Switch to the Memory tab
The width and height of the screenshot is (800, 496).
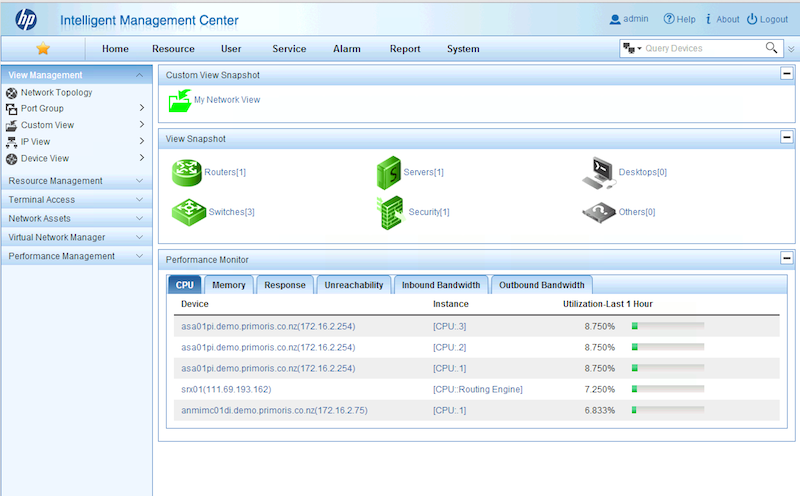pyautogui.click(x=229, y=285)
